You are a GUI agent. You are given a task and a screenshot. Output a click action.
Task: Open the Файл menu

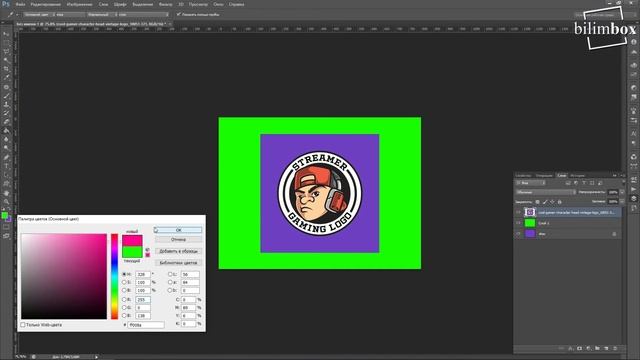tap(20, 4)
